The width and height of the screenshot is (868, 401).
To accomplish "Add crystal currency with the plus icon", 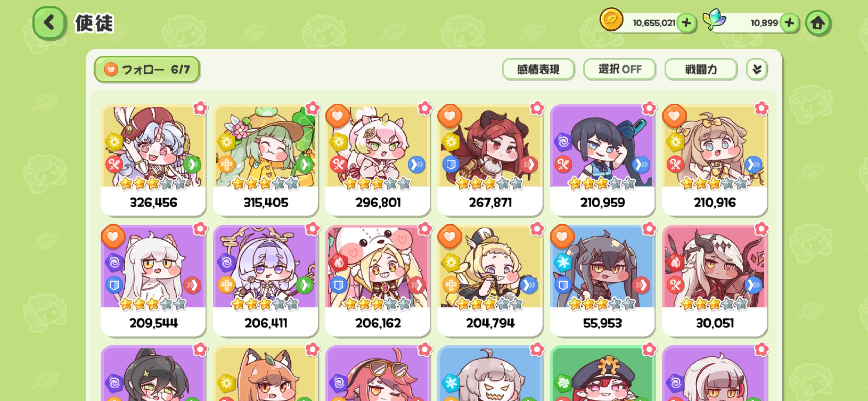I will pos(789,23).
